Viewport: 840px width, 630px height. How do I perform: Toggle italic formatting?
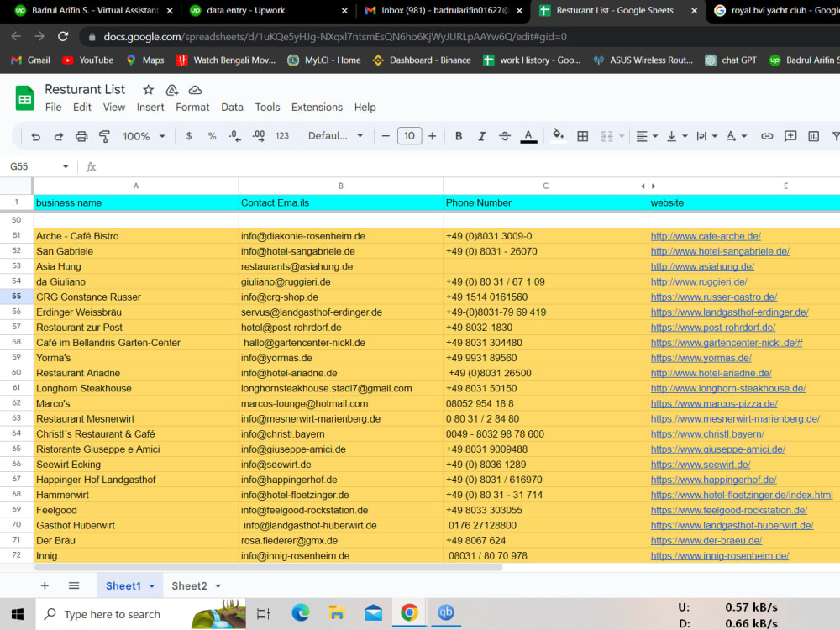481,136
